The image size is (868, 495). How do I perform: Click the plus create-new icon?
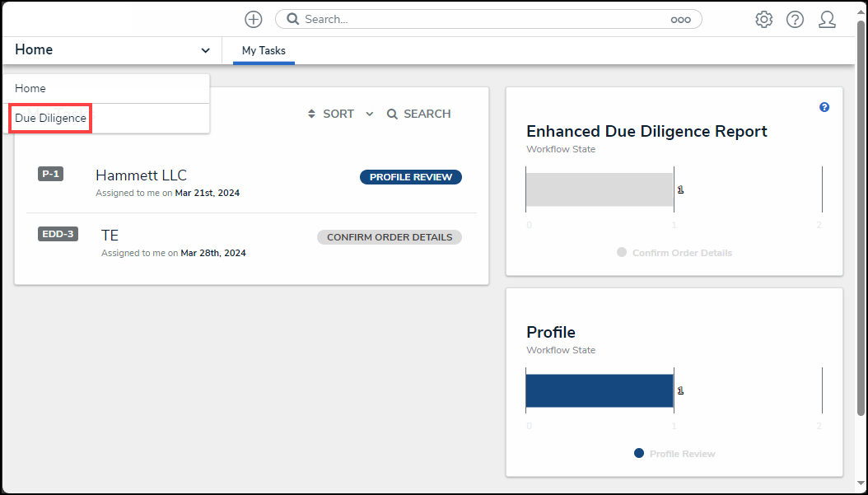click(254, 20)
